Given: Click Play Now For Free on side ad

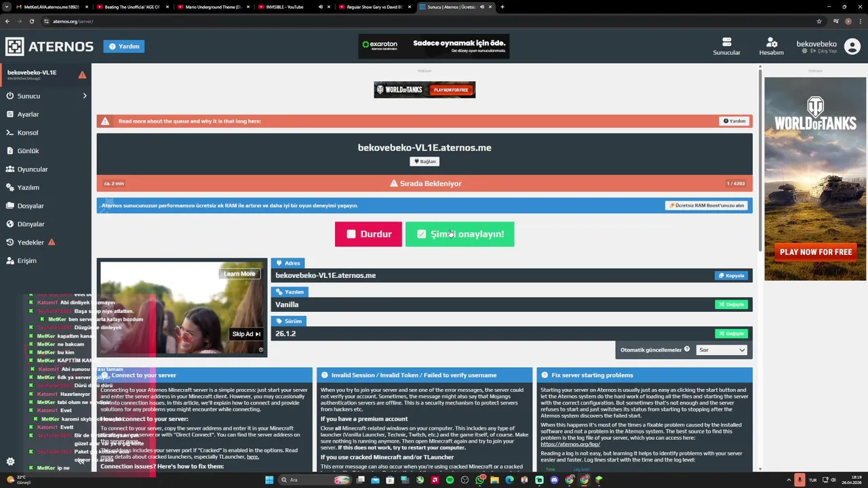Looking at the screenshot, I should pos(815,252).
